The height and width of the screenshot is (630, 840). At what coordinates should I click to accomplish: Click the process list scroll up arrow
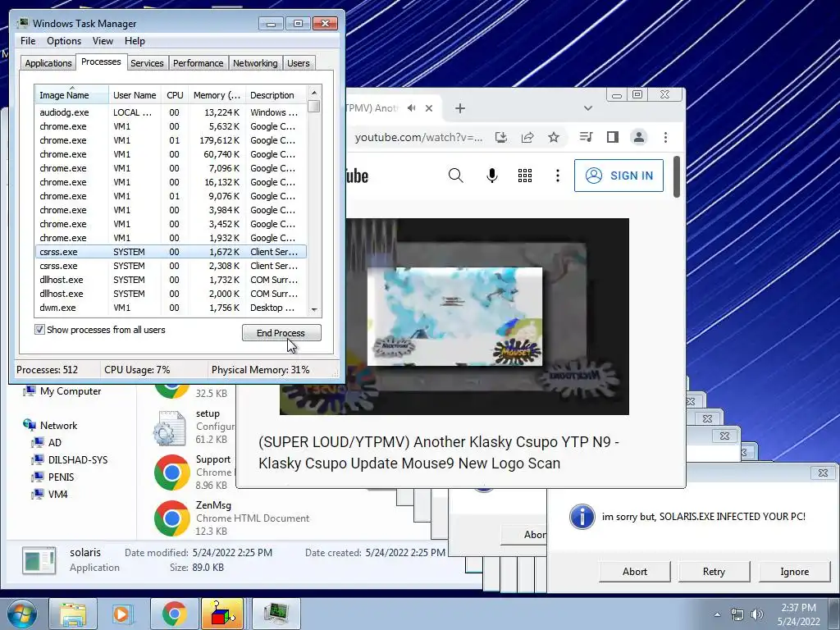tap(314, 92)
